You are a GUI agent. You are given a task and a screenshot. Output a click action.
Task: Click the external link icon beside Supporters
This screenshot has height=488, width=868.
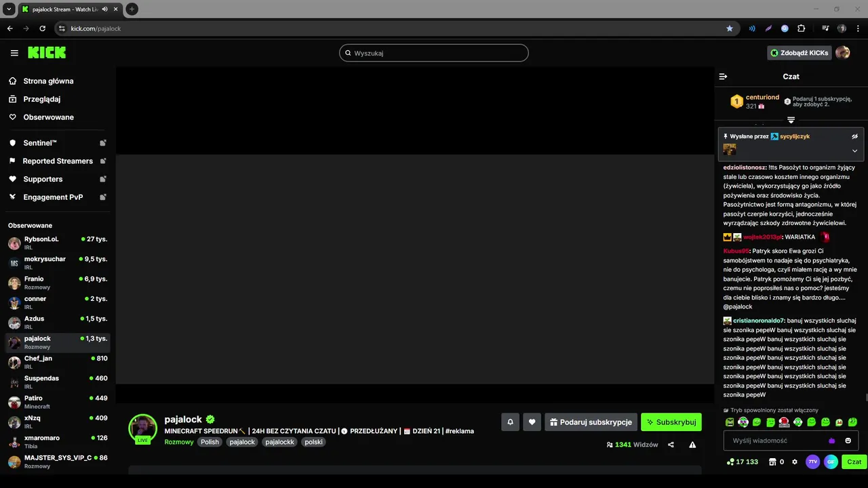click(x=103, y=179)
